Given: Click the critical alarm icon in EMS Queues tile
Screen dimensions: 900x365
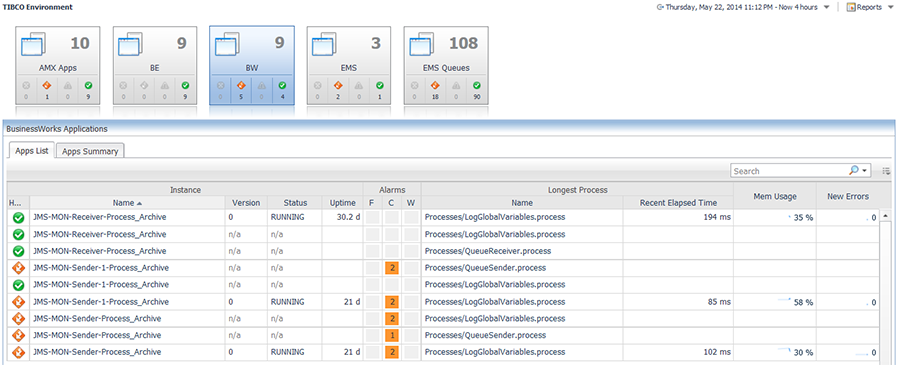Looking at the screenshot, I should click(435, 86).
